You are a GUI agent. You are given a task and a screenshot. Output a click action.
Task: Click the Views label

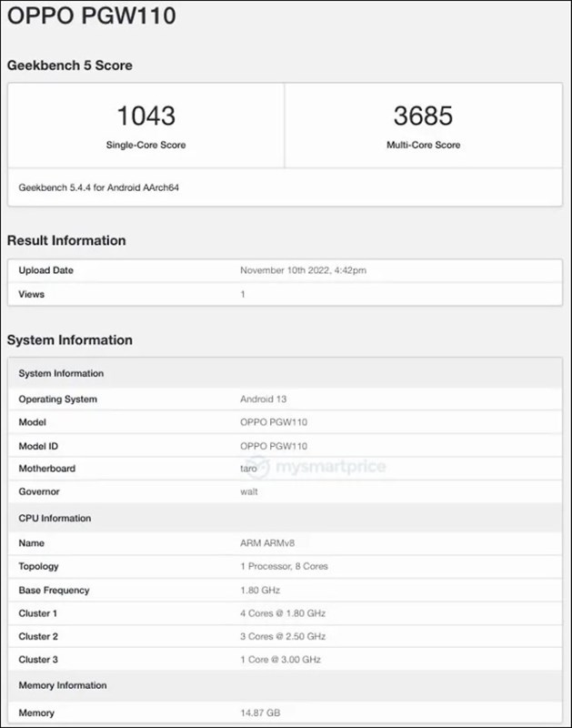click(32, 294)
